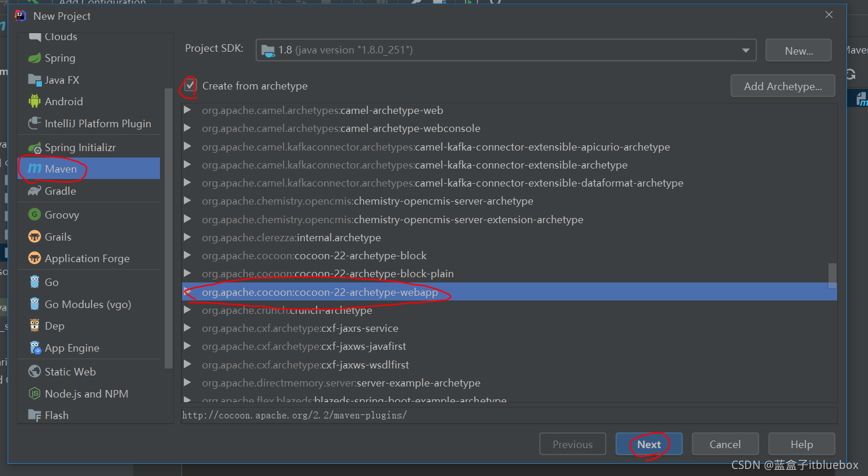Click Add Archetype... button

[783, 86]
